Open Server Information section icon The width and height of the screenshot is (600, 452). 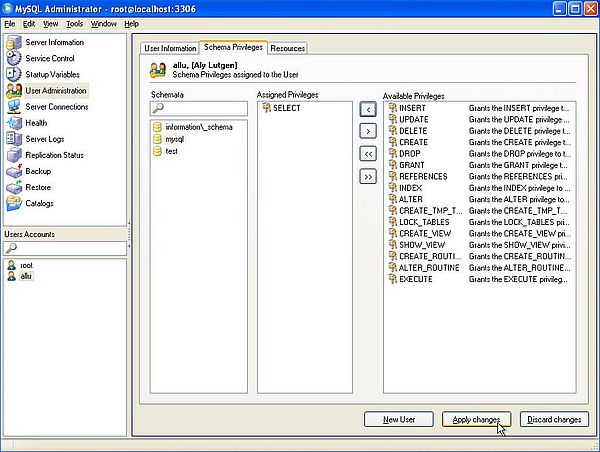point(14,42)
